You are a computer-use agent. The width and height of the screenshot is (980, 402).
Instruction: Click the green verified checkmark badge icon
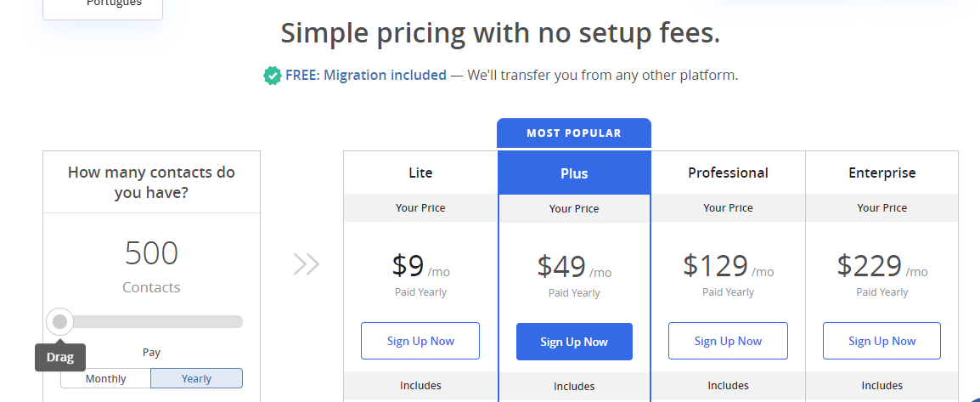pos(272,76)
